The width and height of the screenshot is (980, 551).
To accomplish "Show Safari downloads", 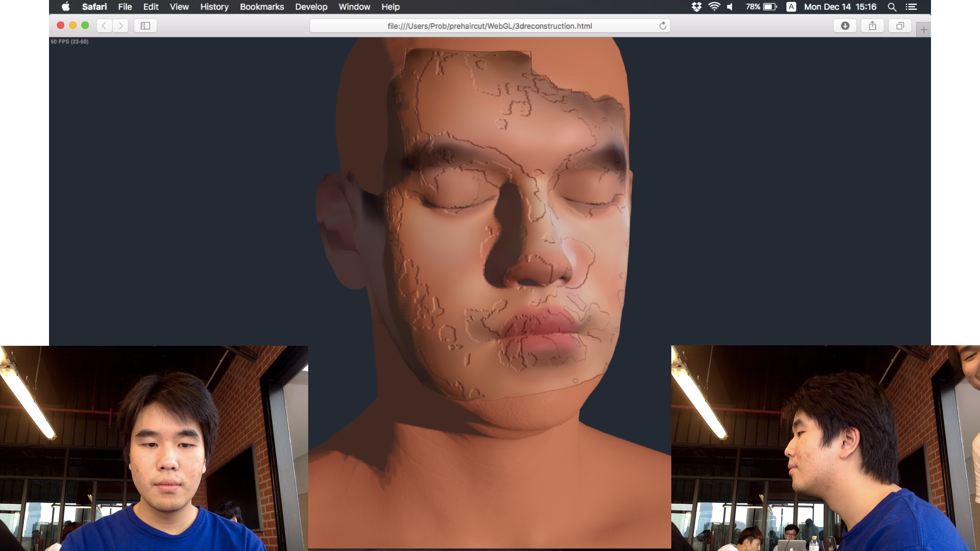I will pyautogui.click(x=845, y=26).
